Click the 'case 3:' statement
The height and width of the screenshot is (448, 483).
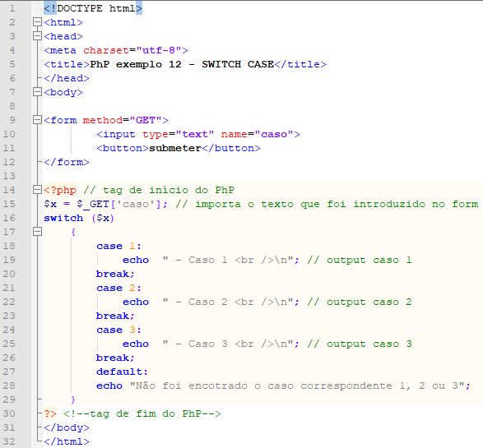click(x=119, y=330)
